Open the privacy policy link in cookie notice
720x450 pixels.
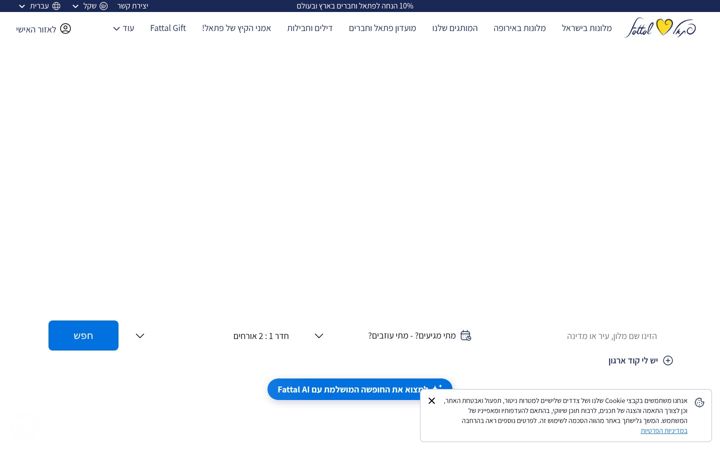tap(664, 431)
